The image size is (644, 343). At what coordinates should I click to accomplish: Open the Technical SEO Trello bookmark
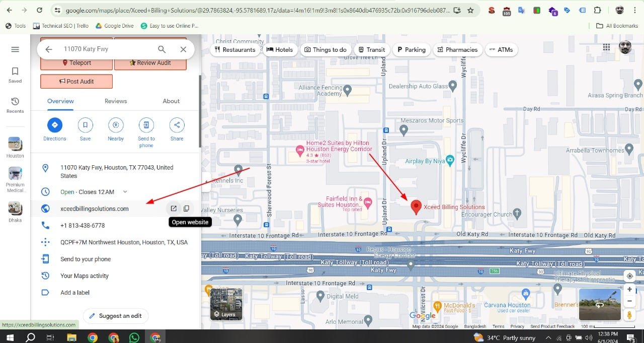pos(61,26)
